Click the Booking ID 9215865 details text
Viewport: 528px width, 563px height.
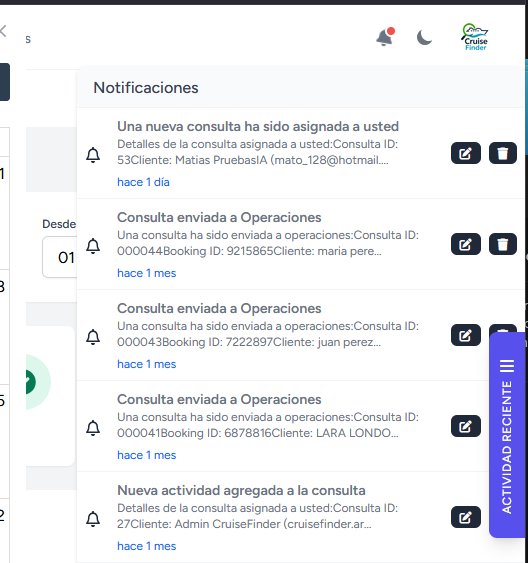(x=268, y=243)
